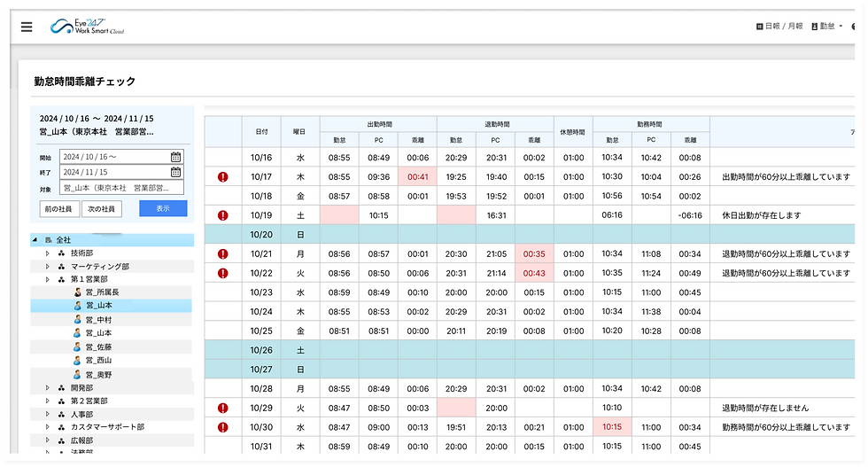Image resolution: width=868 pixels, height=467 pixels.
Task: Click the person icon beside 営_奥野
Action: [78, 375]
